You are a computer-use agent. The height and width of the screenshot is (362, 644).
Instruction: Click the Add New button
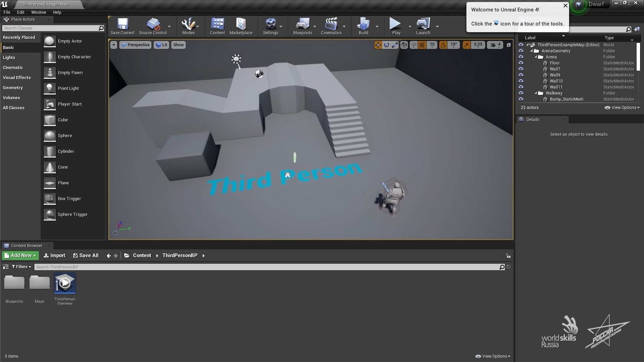tap(20, 256)
